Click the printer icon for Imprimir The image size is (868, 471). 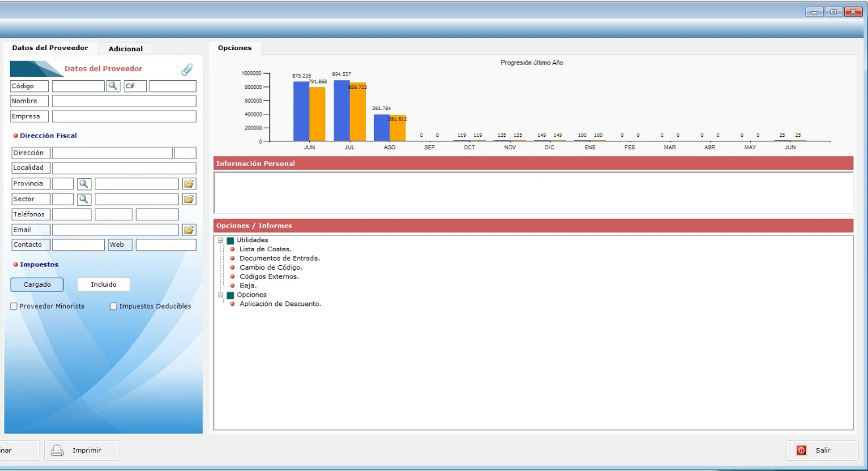point(57,451)
